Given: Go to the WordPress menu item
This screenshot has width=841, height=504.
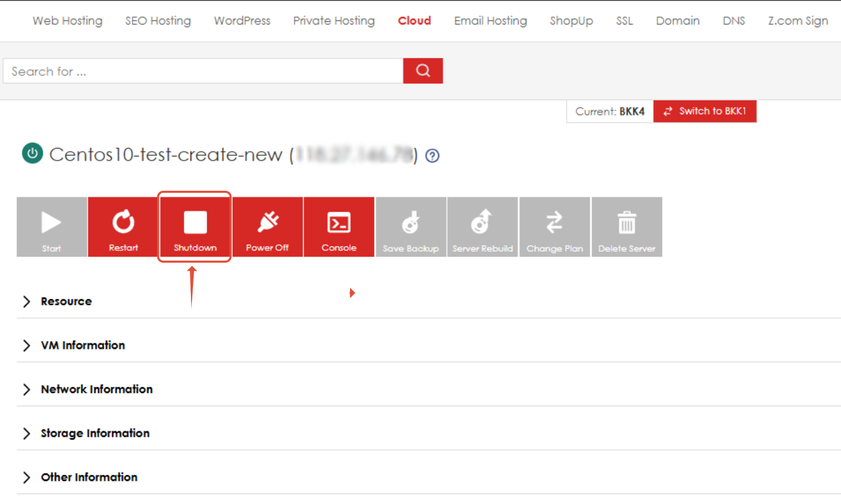Looking at the screenshot, I should coord(242,21).
